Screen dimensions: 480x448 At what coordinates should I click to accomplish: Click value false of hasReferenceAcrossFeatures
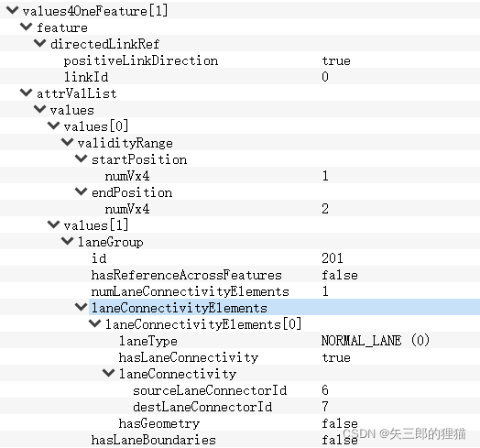tap(340, 275)
